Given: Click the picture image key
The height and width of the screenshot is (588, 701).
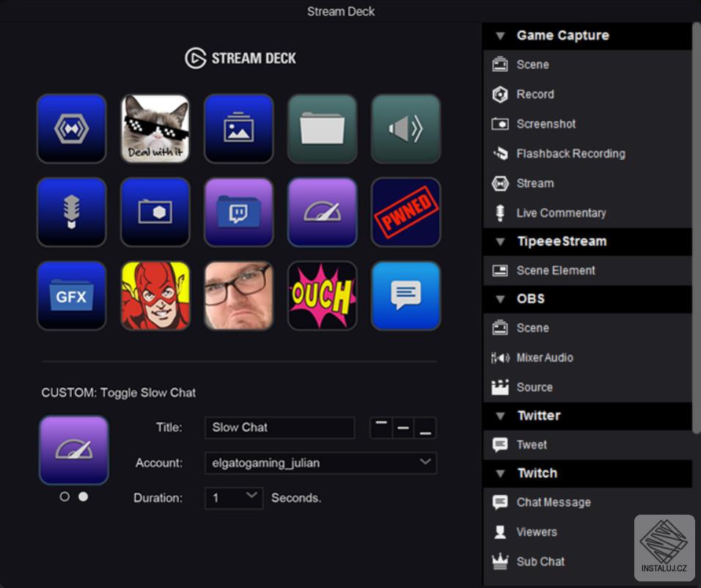Looking at the screenshot, I should click(x=239, y=128).
